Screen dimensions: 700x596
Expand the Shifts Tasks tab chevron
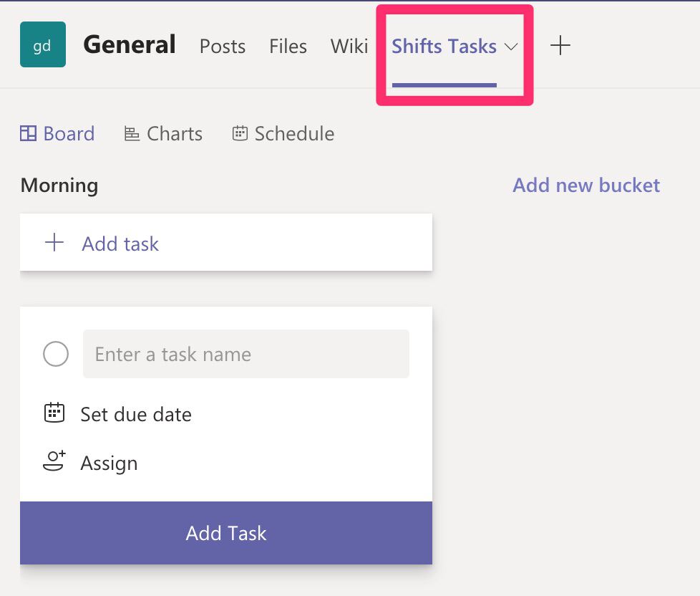[x=511, y=47]
